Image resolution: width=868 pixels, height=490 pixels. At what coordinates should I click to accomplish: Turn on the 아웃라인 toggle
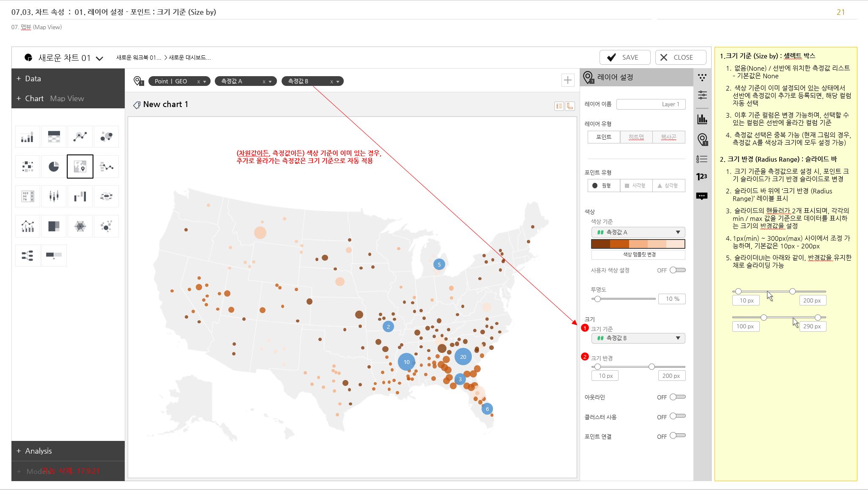(677, 397)
